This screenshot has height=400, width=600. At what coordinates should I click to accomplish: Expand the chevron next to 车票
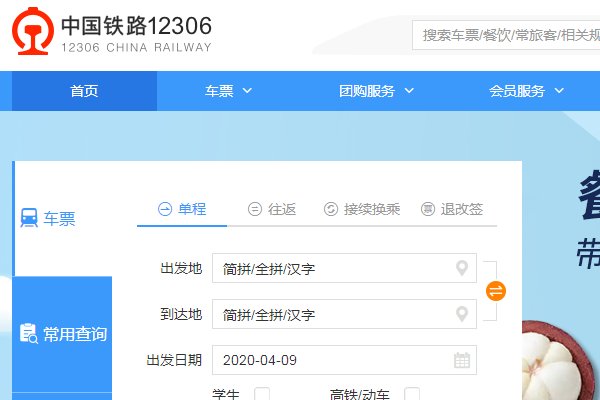point(247,91)
